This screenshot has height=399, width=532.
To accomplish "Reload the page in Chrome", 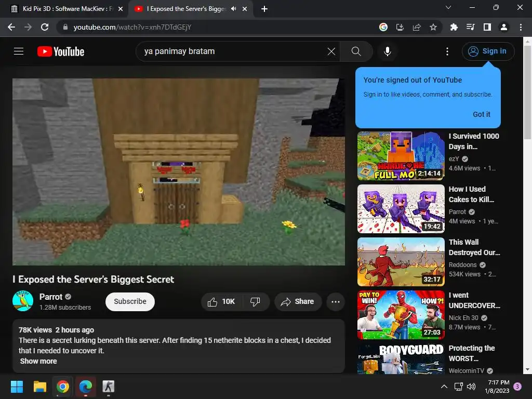I will pos(45,27).
